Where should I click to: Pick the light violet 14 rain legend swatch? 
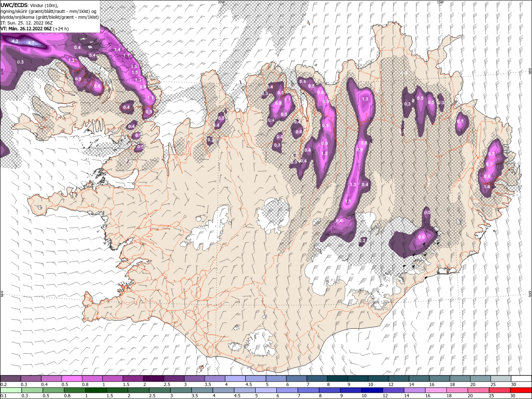coord(414,390)
